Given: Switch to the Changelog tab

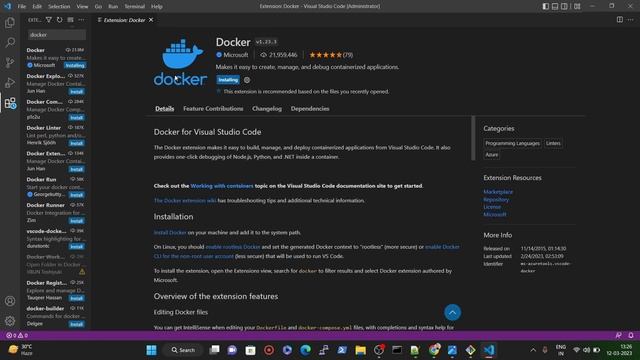Looking at the screenshot, I should pyautogui.click(x=267, y=109).
